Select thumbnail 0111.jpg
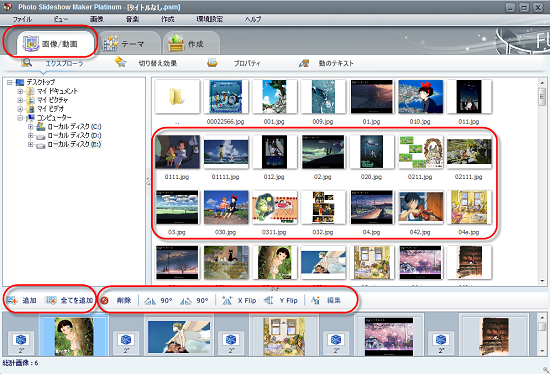 177,152
